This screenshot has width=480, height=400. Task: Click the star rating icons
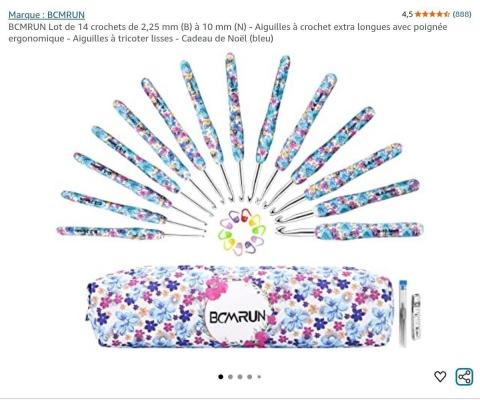432,14
